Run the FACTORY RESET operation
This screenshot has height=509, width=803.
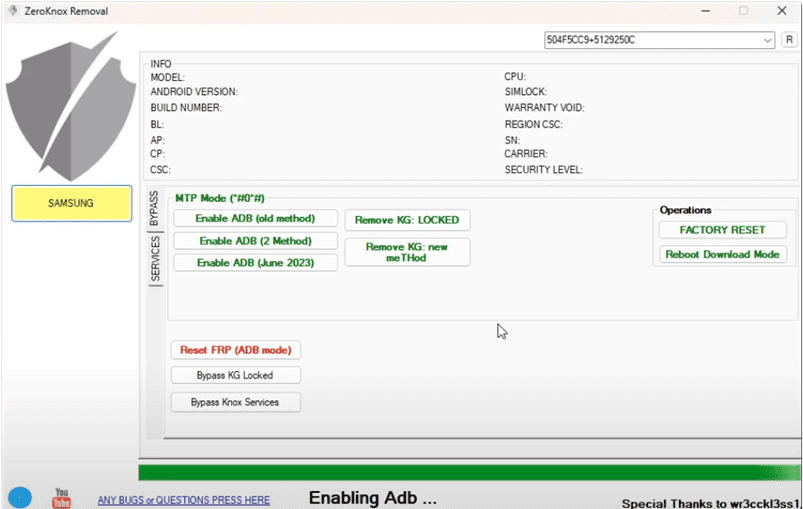tap(722, 230)
